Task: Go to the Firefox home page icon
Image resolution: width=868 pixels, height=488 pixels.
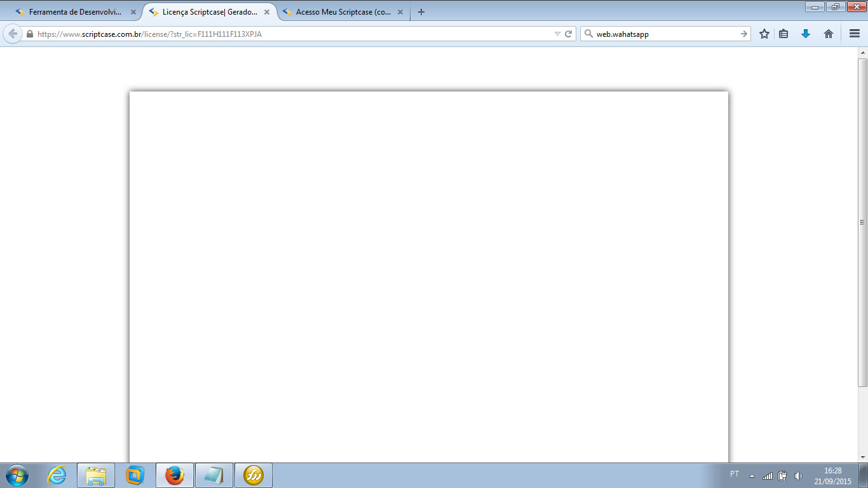Action: pyautogui.click(x=829, y=34)
